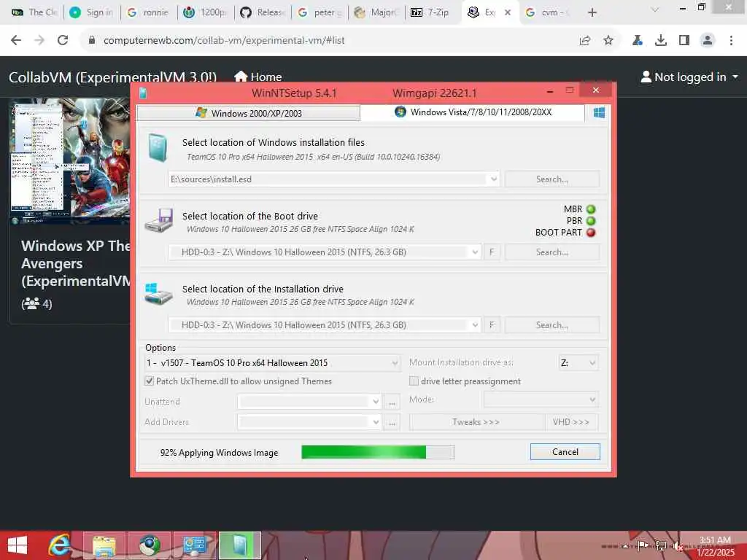This screenshot has height=560, width=747.
Task: Open File Explorer from the taskbar
Action: coord(104,545)
